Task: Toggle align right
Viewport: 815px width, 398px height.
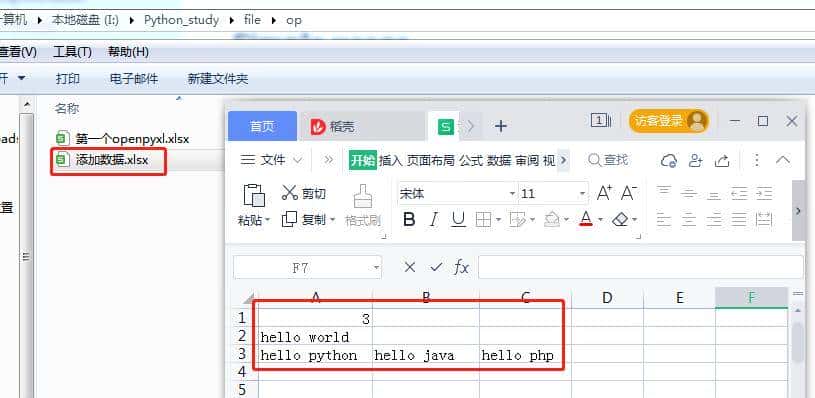Action: click(x=714, y=220)
